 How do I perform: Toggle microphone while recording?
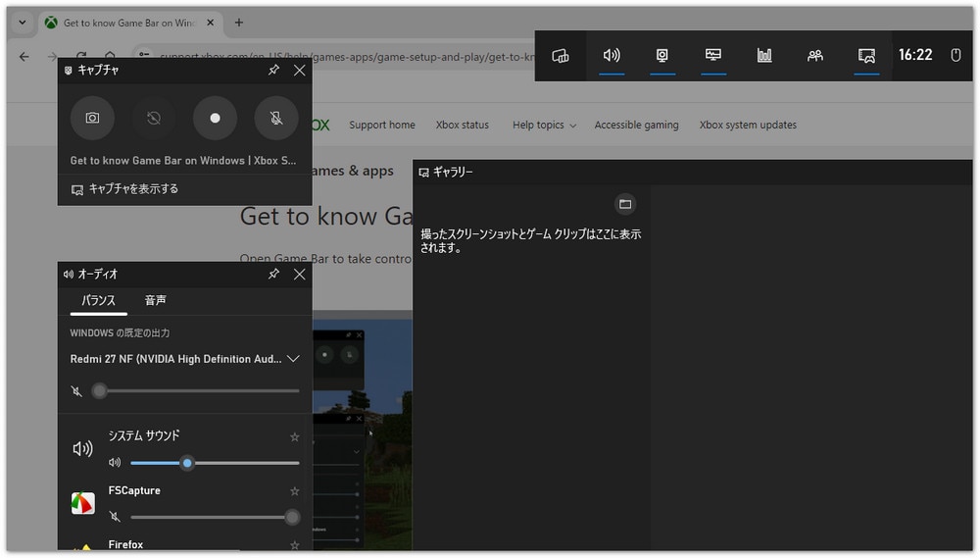point(276,119)
